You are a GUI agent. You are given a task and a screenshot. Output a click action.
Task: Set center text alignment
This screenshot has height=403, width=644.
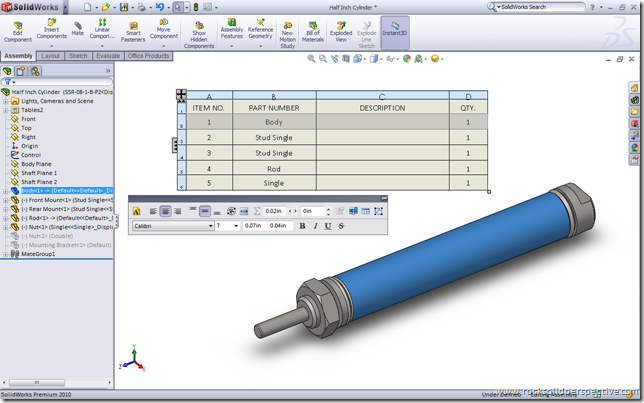[x=166, y=211]
